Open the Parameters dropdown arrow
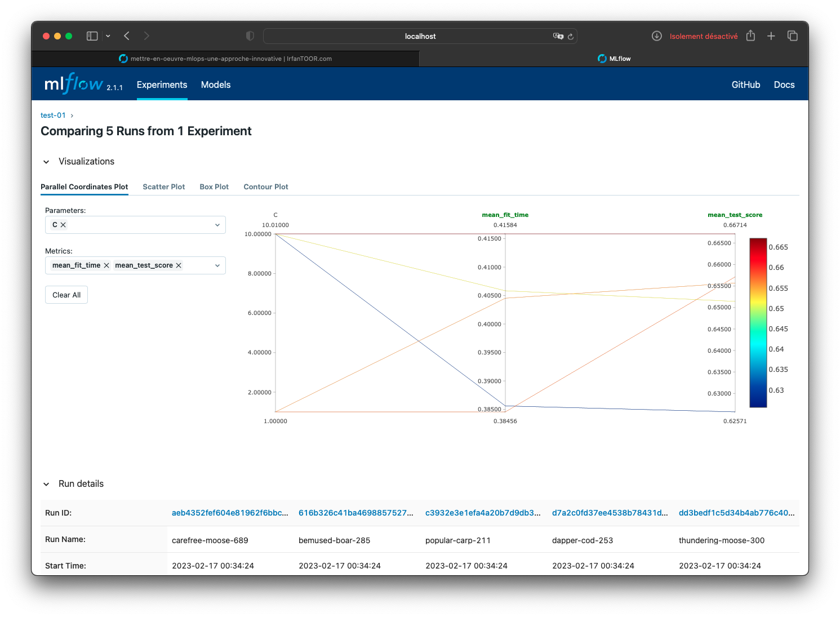Viewport: 840px width, 617px height. pos(217,225)
